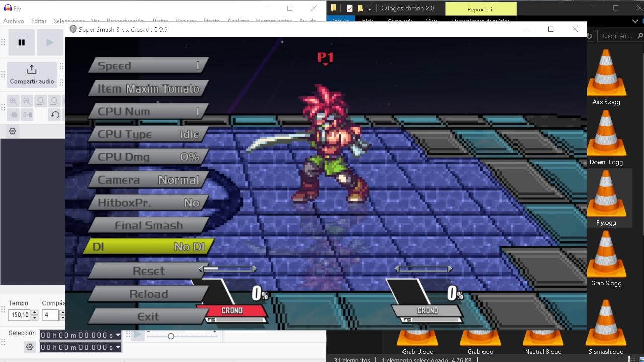Click the gray CRONO CPU nameplate
644x362 pixels.
coord(427,311)
